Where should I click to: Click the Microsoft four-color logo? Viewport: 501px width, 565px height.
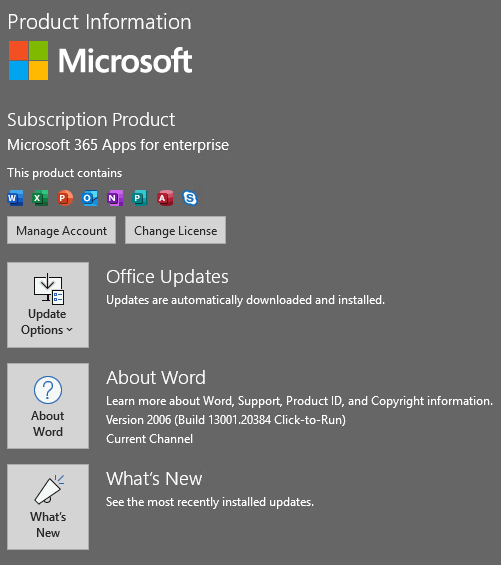point(28,60)
